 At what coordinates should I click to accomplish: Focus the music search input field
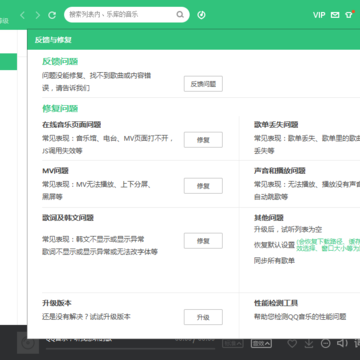pos(122,15)
